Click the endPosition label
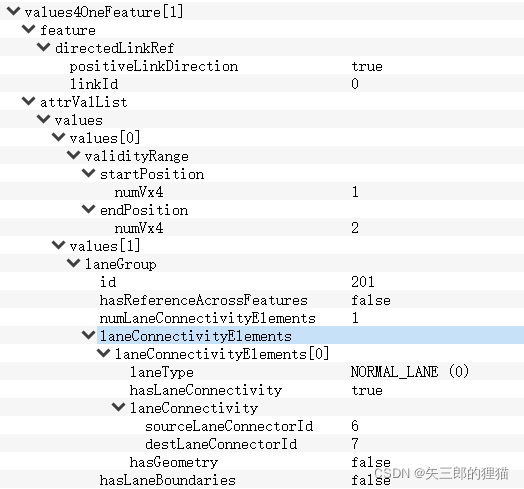Viewport: 524px width, 489px height. 144,210
